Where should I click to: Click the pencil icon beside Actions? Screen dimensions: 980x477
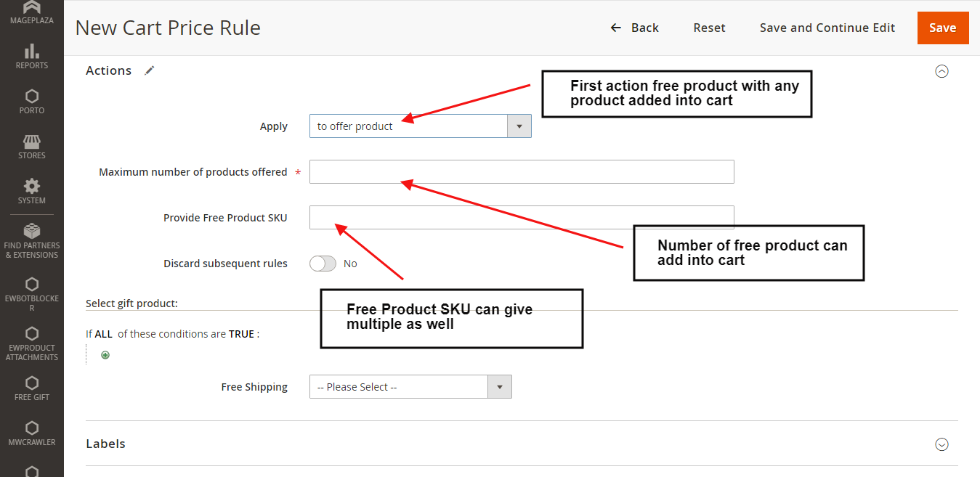149,70
